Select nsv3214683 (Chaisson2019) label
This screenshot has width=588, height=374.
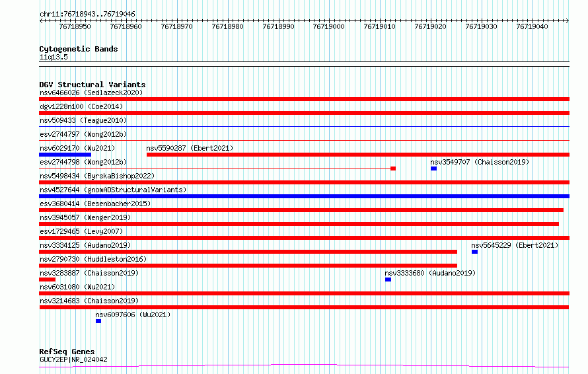click(89, 301)
